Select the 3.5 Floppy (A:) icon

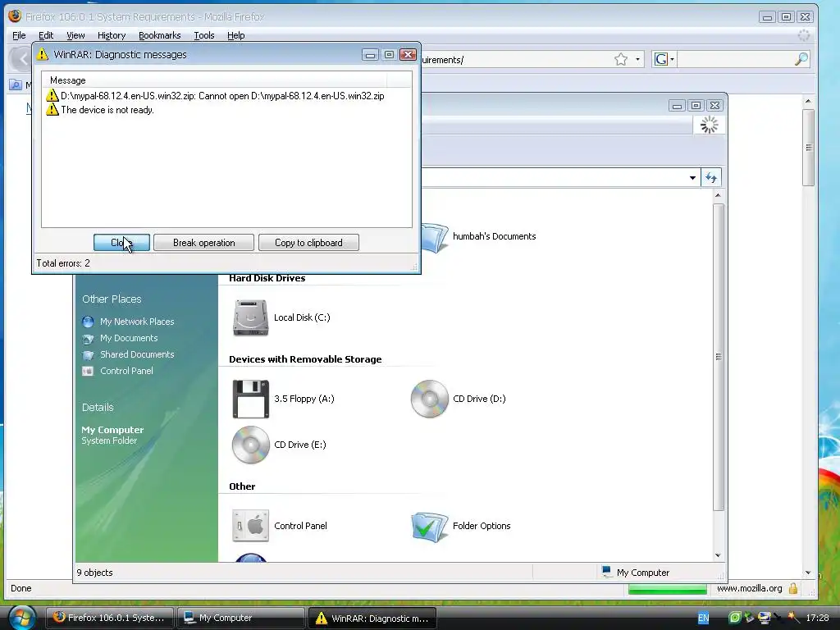[250, 399]
